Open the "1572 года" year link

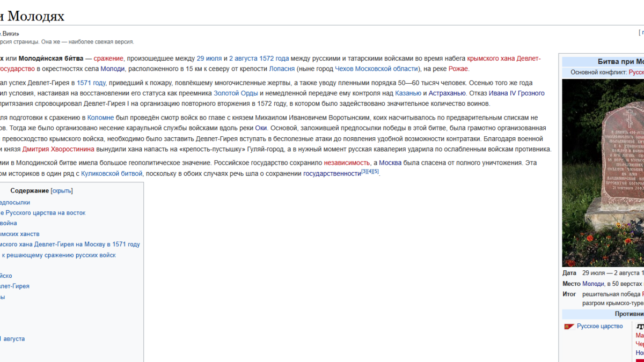(x=274, y=58)
